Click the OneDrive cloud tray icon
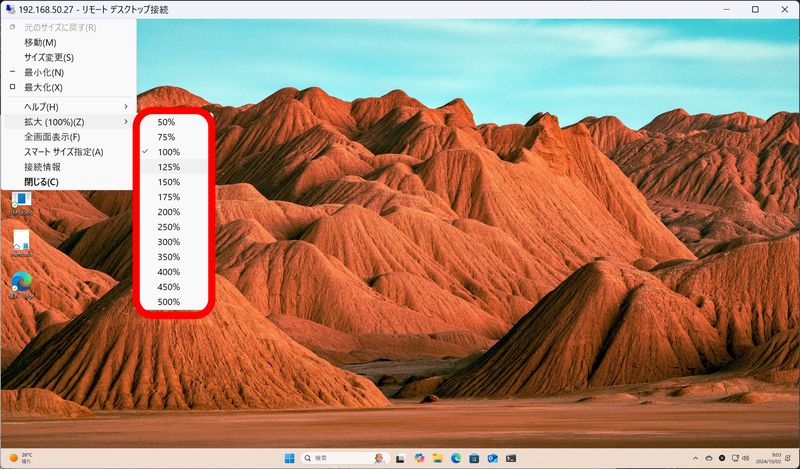Viewport: 800px width, 469px height. tap(709, 458)
